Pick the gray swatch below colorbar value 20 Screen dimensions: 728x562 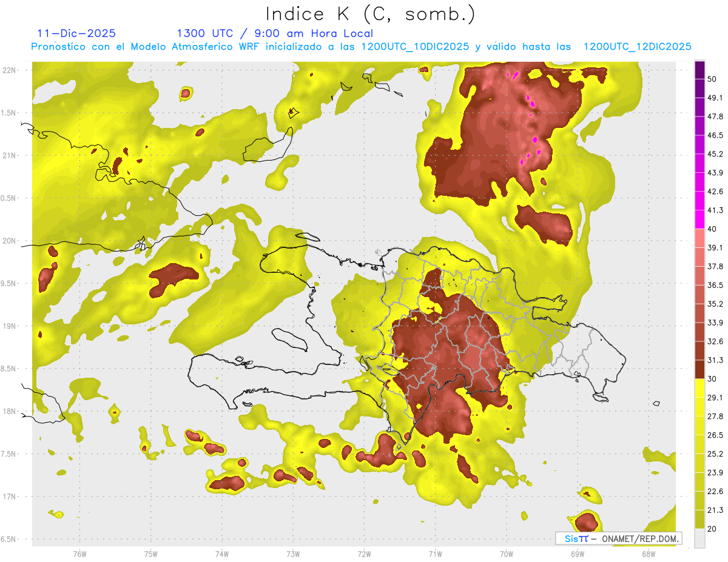(699, 538)
